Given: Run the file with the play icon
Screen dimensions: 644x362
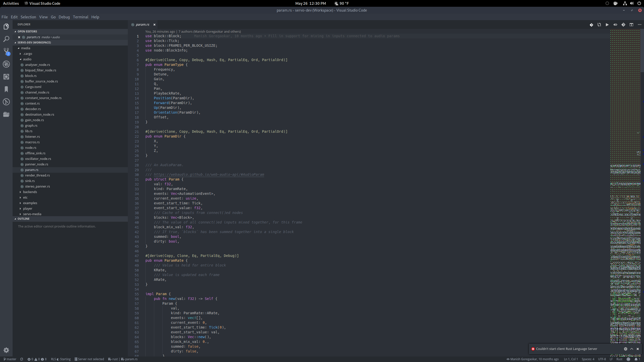Looking at the screenshot, I should 607,24.
